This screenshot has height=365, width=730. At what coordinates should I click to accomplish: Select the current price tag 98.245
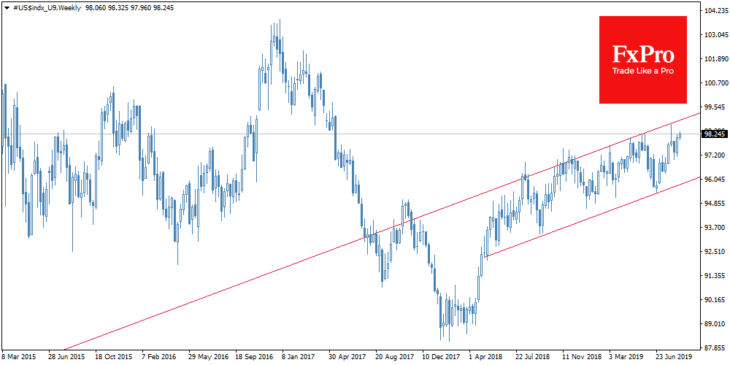click(715, 134)
